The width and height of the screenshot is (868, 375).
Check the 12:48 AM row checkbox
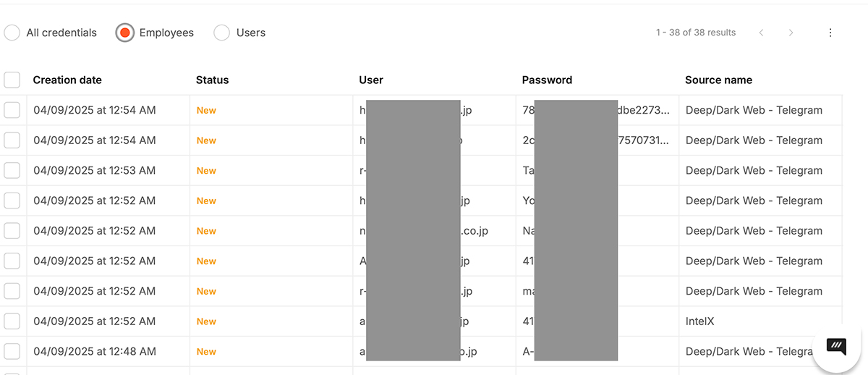coord(12,351)
